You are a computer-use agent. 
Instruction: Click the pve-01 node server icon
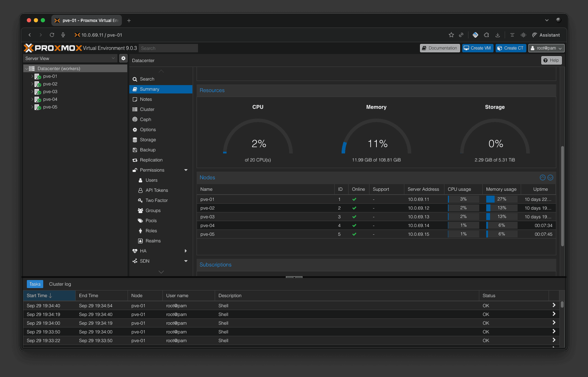tap(38, 76)
